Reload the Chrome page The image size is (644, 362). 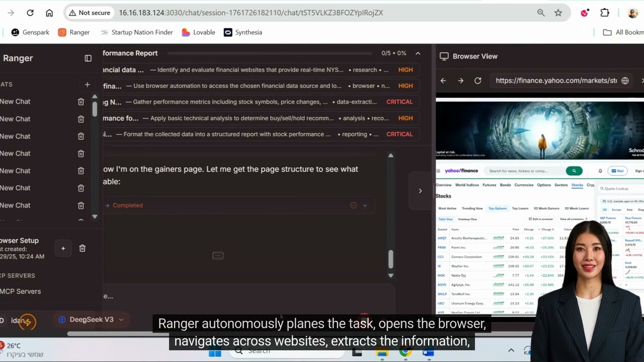pyautogui.click(x=30, y=13)
